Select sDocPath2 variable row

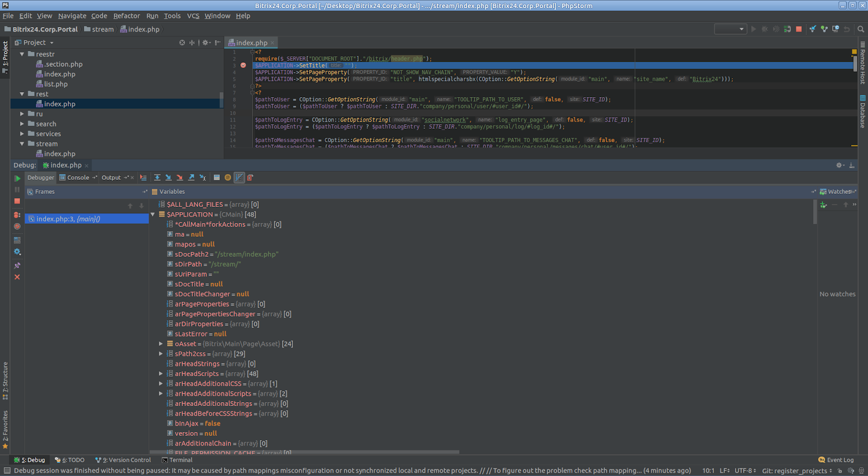(483, 254)
